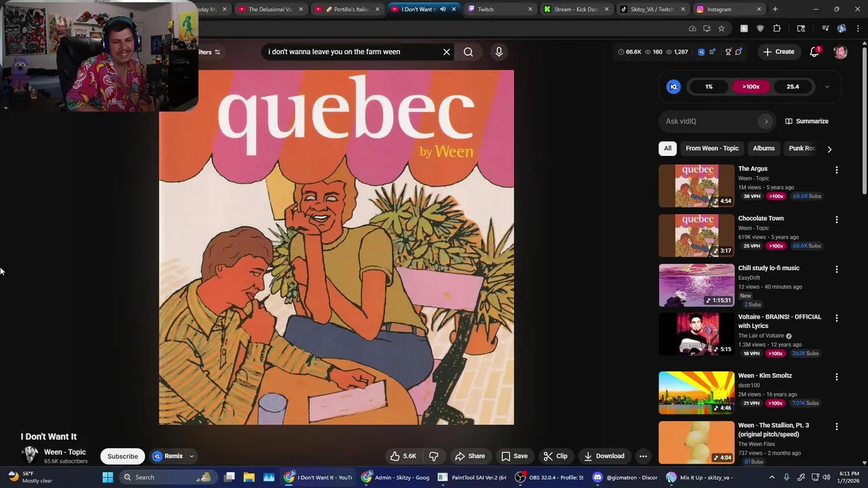The image size is (868, 488).
Task: Click the blue vidIQ badge in score panel
Action: [x=673, y=87]
